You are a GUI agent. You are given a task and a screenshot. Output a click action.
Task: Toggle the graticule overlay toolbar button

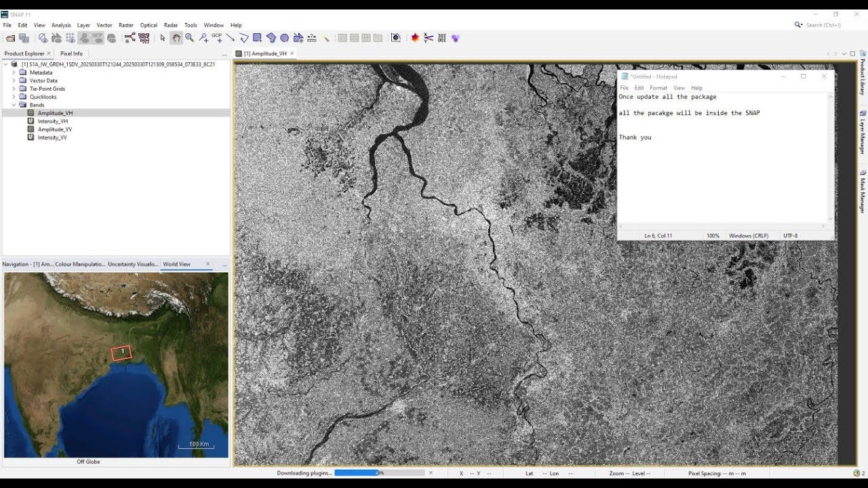pos(71,38)
